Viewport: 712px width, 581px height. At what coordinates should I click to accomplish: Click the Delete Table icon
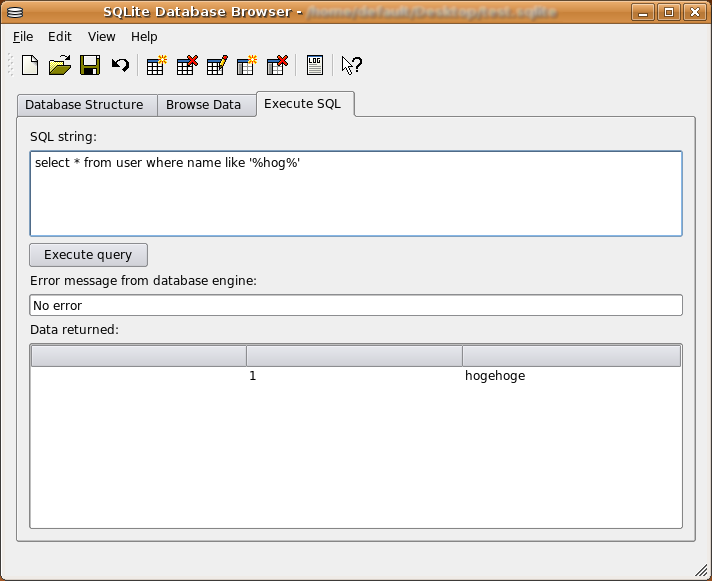186,66
